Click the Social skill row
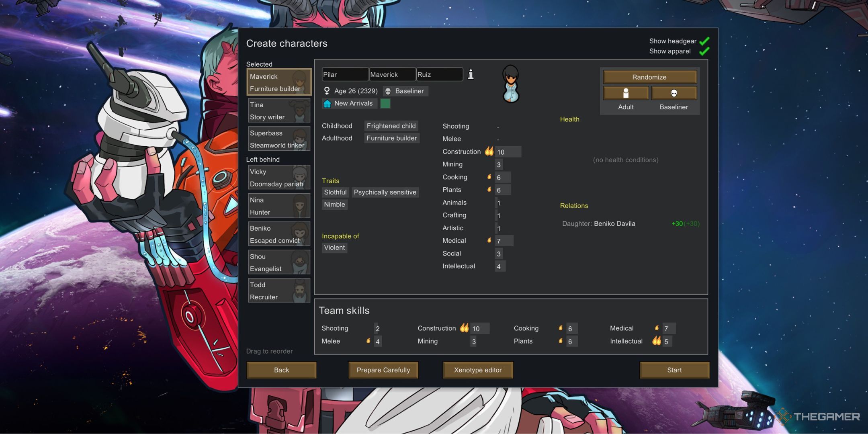This screenshot has height=434, width=868. pyautogui.click(x=473, y=254)
